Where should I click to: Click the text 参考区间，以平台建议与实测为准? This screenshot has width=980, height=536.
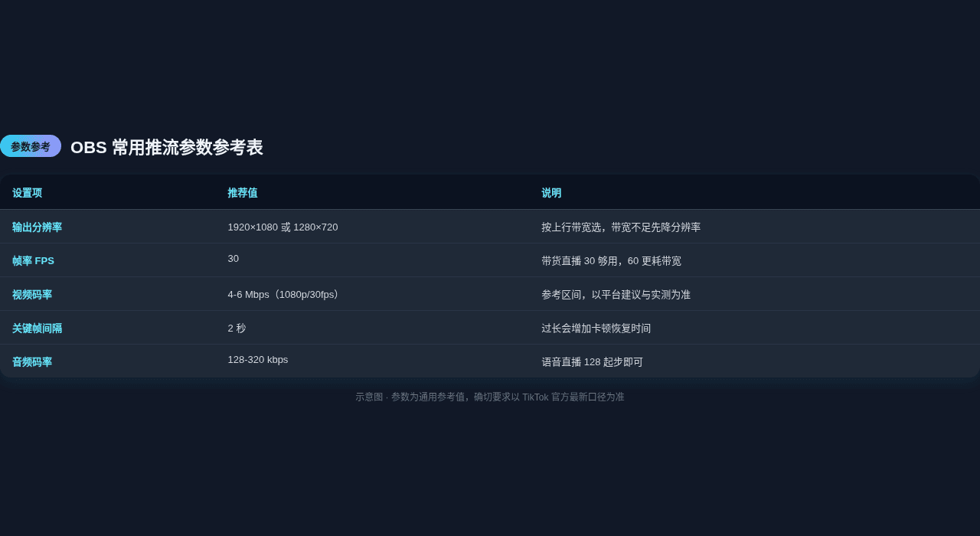616,295
